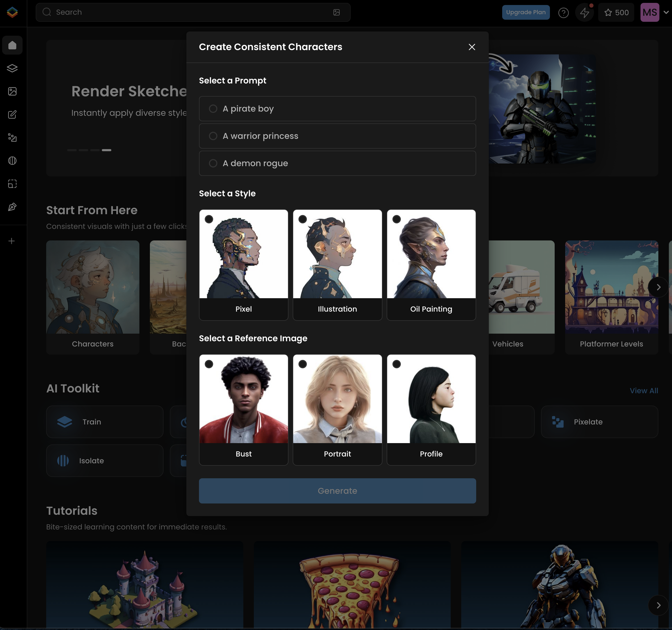Click the Isolate icon in AI Toolkit
Image resolution: width=672 pixels, height=630 pixels.
(x=63, y=461)
